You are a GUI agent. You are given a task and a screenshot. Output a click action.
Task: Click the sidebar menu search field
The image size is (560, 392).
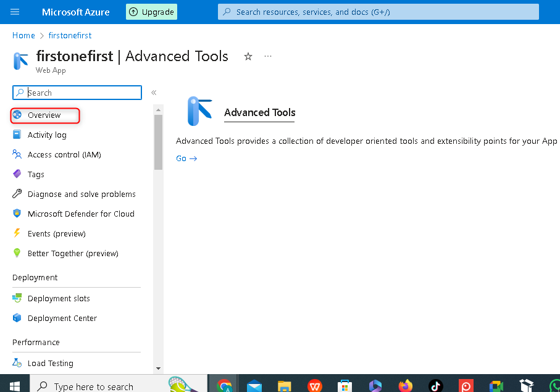[77, 93]
